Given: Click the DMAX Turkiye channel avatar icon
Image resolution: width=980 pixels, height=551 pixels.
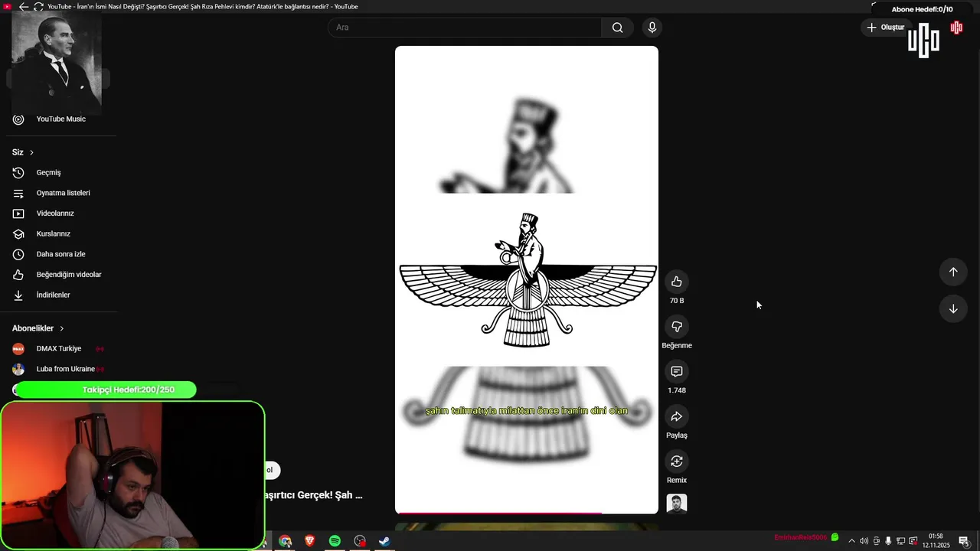Looking at the screenshot, I should [x=18, y=349].
